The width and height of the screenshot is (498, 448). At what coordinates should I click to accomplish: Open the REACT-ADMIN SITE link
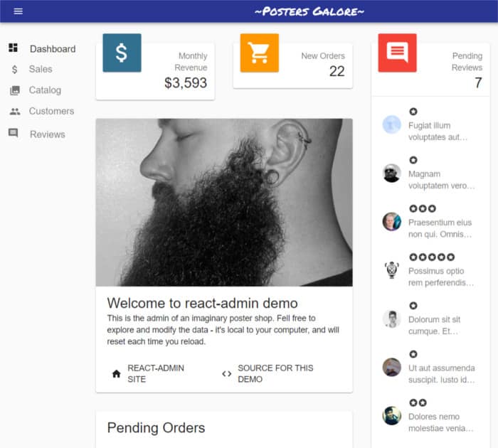point(149,373)
